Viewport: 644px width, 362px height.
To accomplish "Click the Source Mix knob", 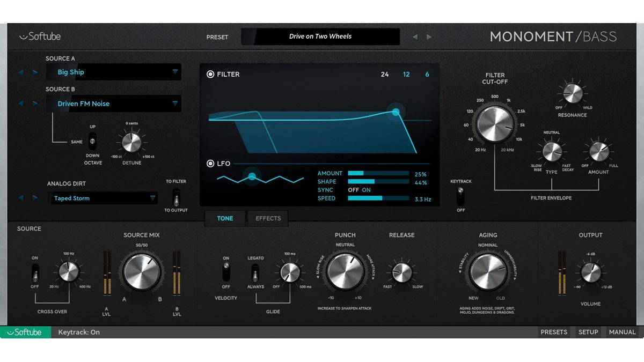I will tap(142, 272).
